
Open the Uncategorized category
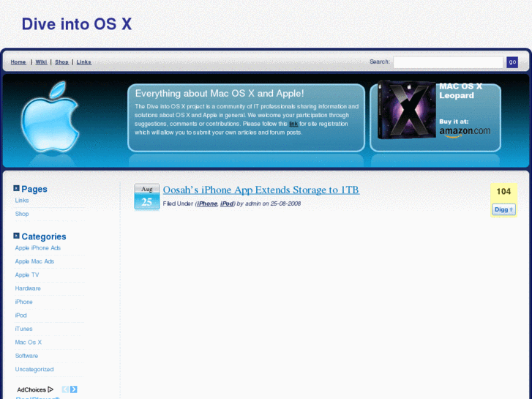34,369
